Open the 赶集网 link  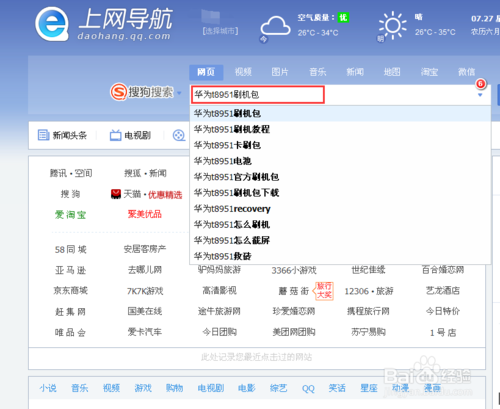click(x=70, y=312)
